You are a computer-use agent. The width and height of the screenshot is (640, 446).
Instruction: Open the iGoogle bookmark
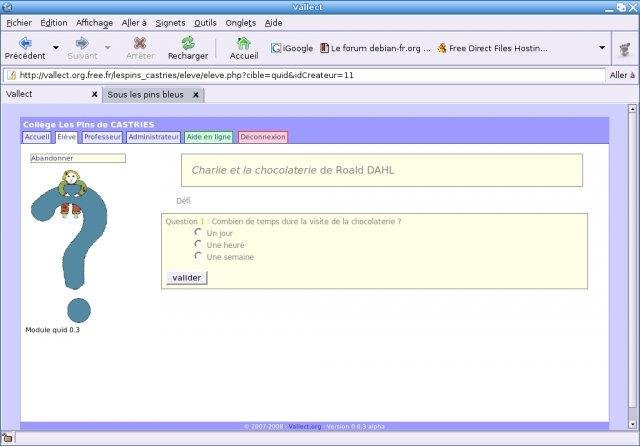pos(292,48)
